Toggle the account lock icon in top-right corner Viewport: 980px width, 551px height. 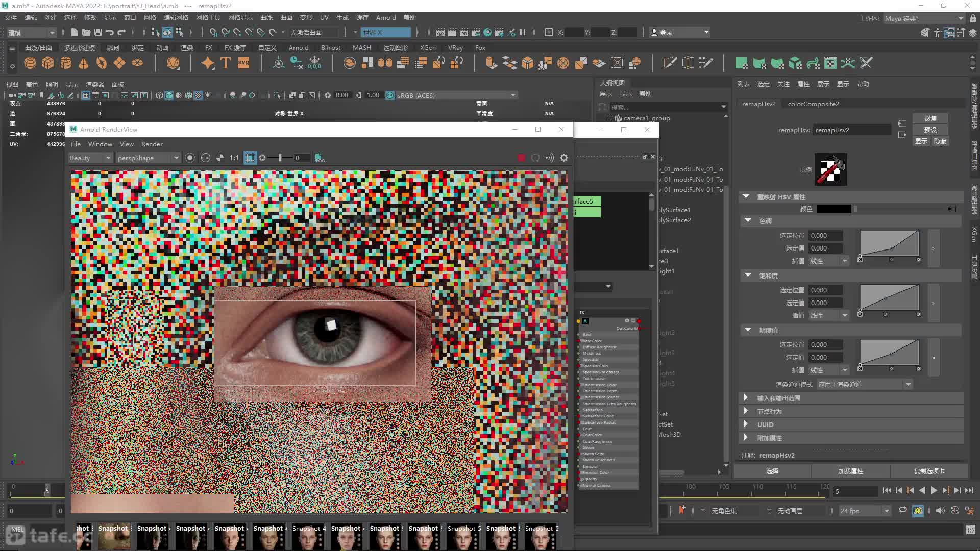[x=973, y=18]
